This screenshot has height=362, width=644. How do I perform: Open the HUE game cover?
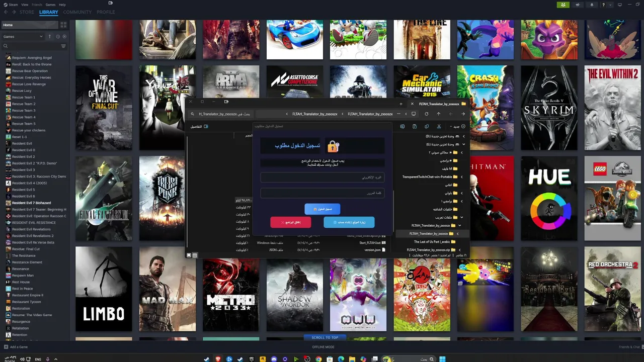tap(549, 199)
